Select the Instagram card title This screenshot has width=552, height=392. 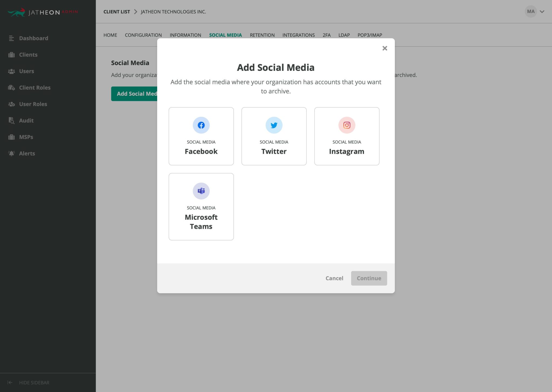[x=347, y=151]
